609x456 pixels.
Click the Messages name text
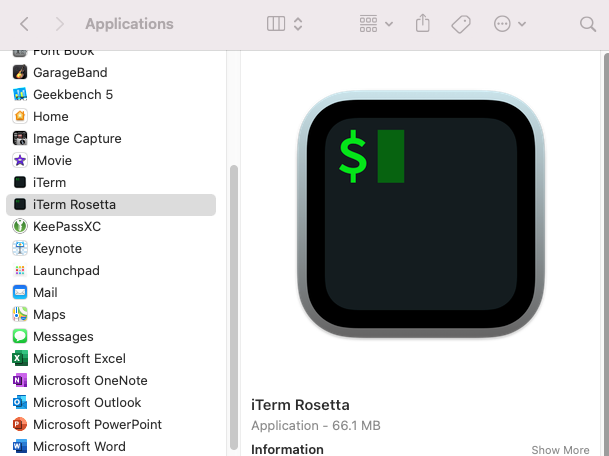[63, 337]
